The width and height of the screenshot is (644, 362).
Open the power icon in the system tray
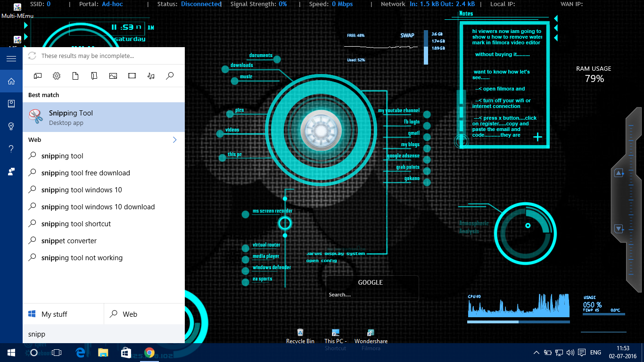547,353
